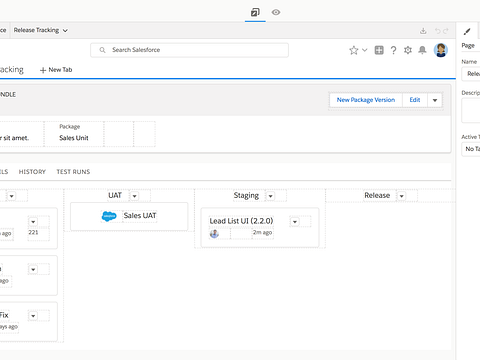
Task: Click the Release column heading
Action: point(377,195)
